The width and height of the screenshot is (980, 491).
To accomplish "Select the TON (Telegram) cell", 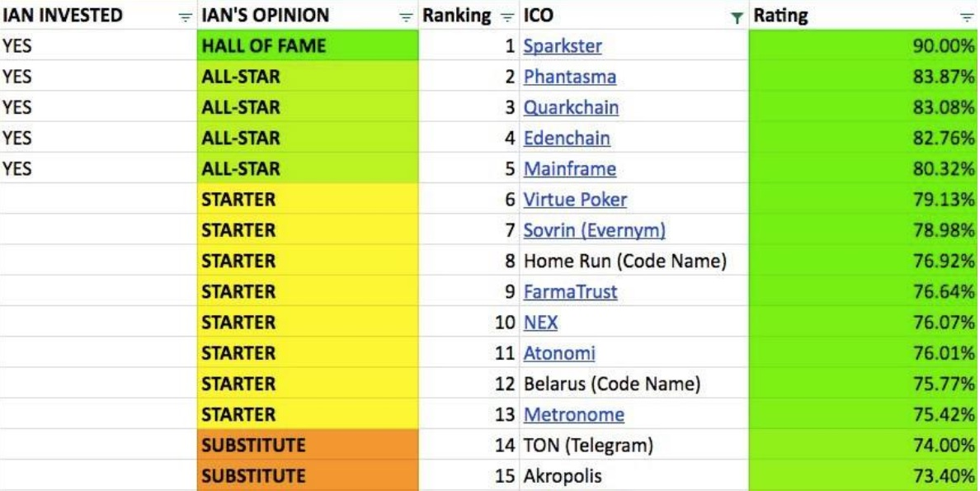I will pyautogui.click(x=635, y=446).
